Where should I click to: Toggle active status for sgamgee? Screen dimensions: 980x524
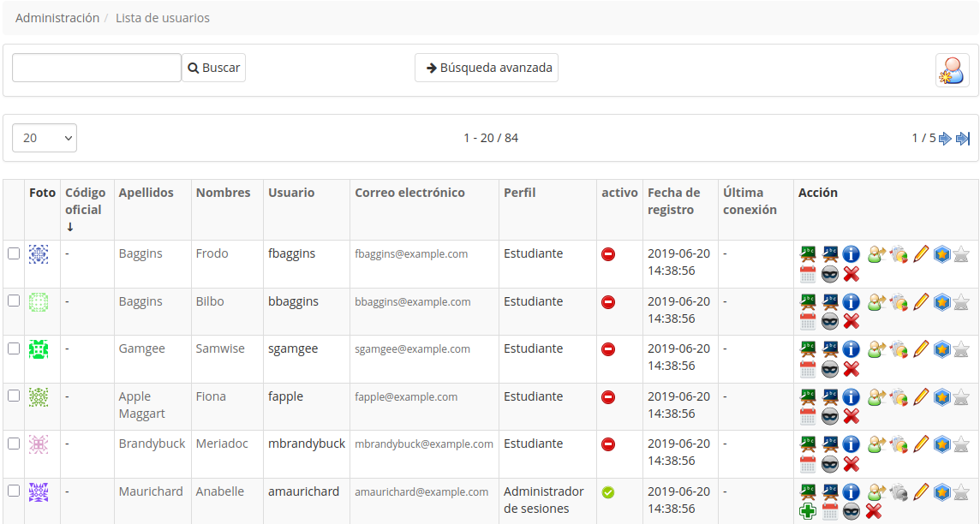tap(608, 349)
